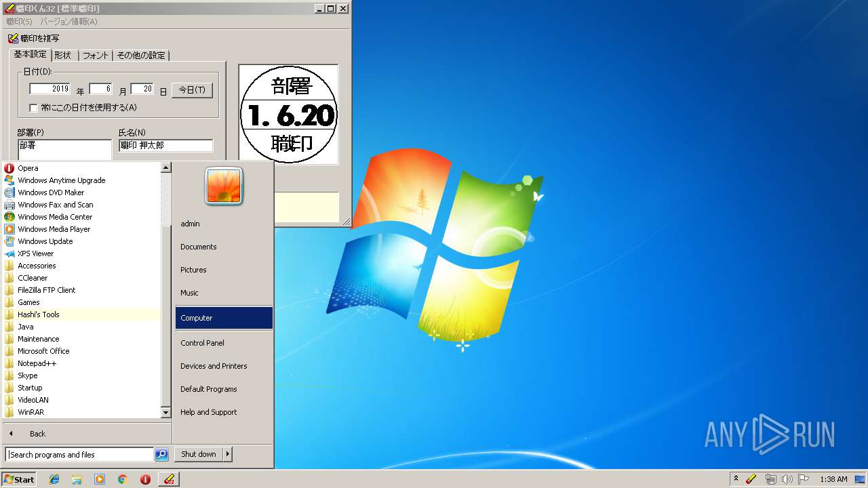This screenshot has width=868, height=488.
Task: Click the 今日(T) today button
Action: pos(193,90)
